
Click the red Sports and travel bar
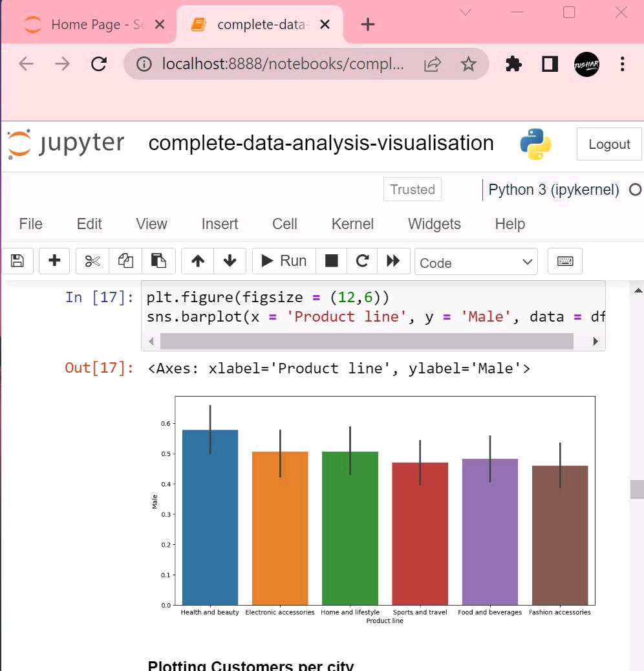(420, 534)
